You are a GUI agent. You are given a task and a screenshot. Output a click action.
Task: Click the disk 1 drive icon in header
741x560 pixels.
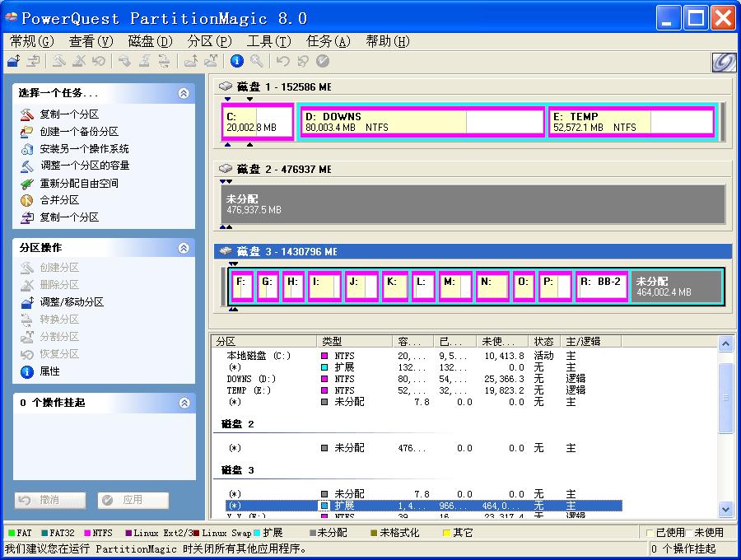coord(226,86)
